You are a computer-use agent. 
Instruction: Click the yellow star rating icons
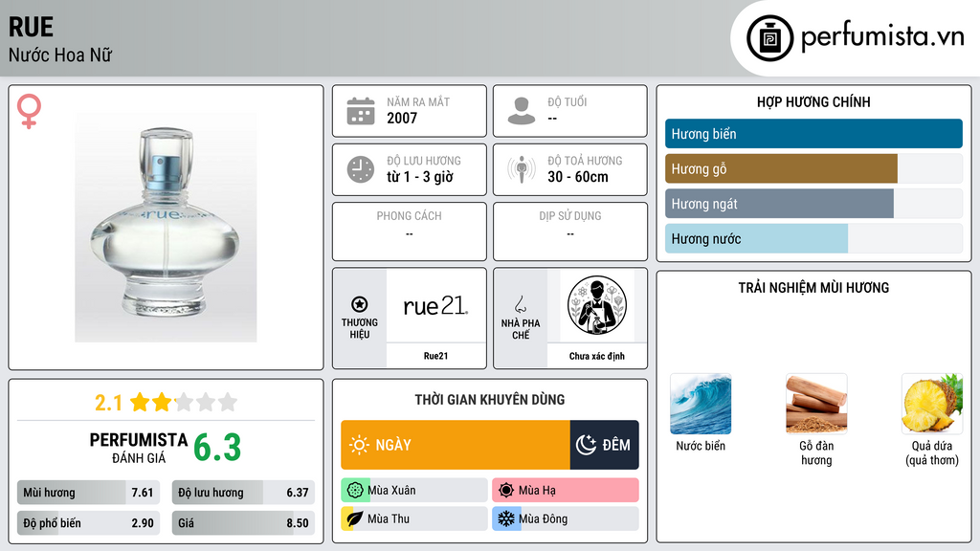click(184, 402)
